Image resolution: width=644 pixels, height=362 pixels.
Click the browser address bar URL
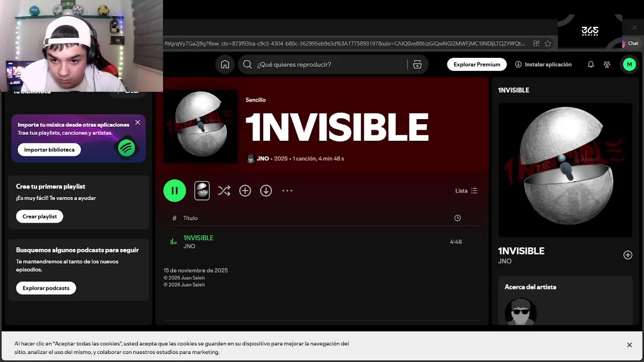point(345,43)
